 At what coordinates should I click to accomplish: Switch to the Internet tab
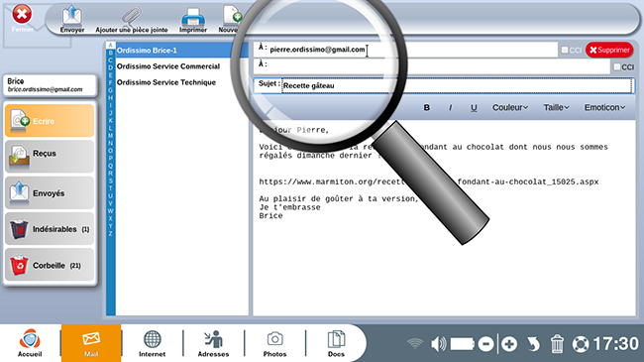[152, 343]
